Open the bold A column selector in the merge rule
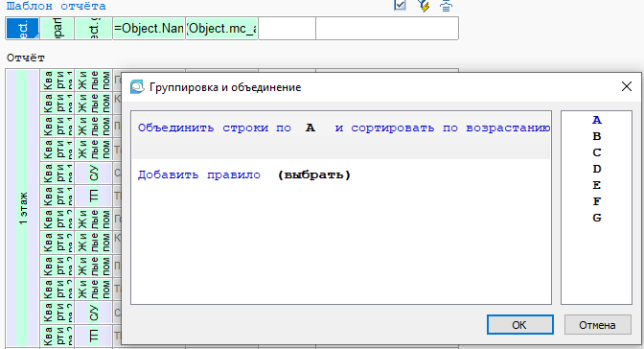The height and width of the screenshot is (349, 644). 310,128
